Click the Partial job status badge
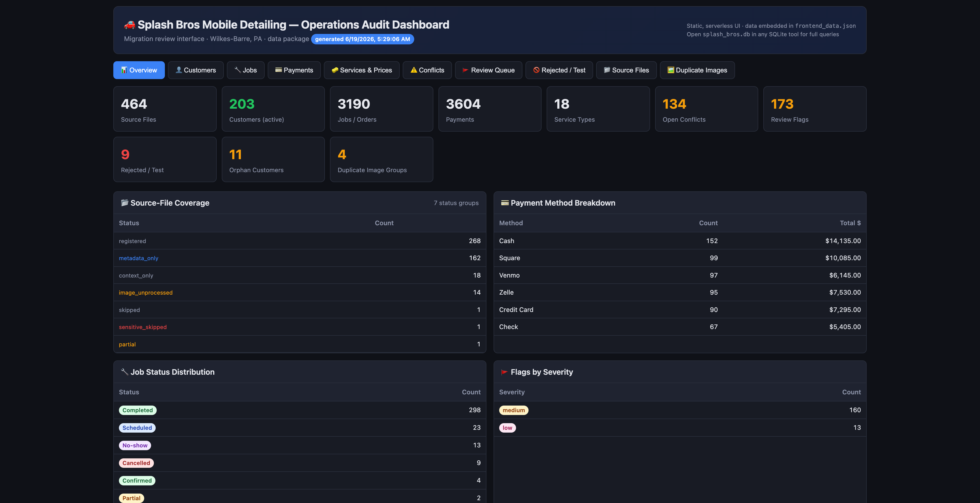The height and width of the screenshot is (503, 980). coord(131,498)
